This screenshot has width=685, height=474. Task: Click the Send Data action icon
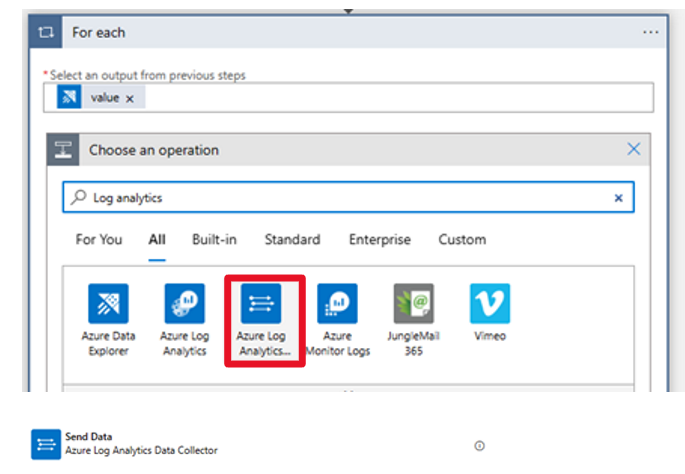point(46,444)
